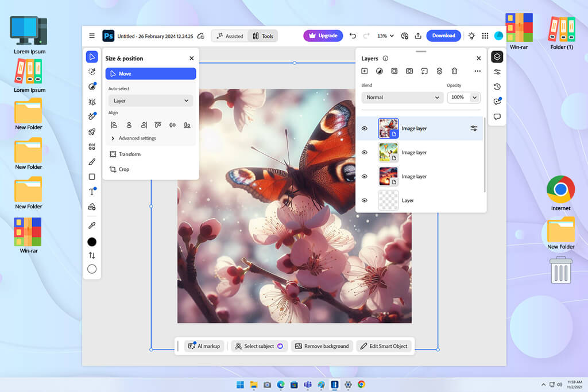Screen dimensions: 588x392
Task: Open the History clock icon in right sidebar
Action: click(x=497, y=87)
